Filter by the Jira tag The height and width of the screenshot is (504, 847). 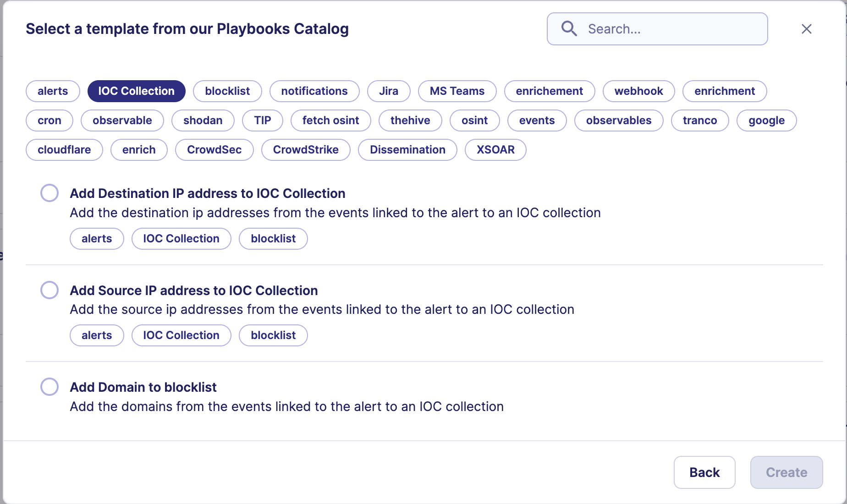click(x=388, y=91)
